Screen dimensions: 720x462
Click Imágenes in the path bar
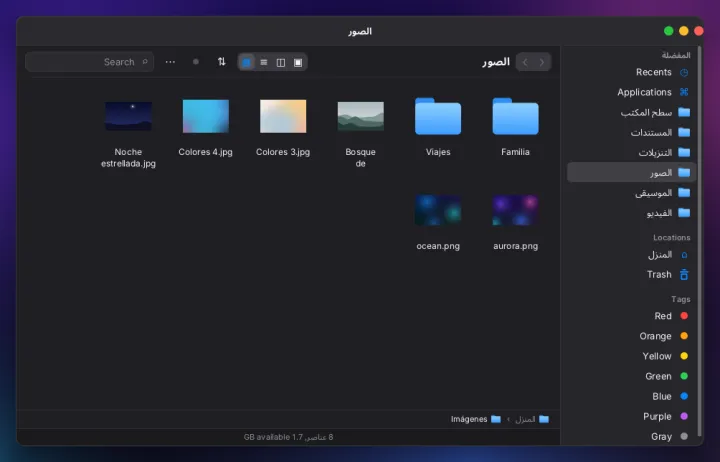pyautogui.click(x=475, y=419)
